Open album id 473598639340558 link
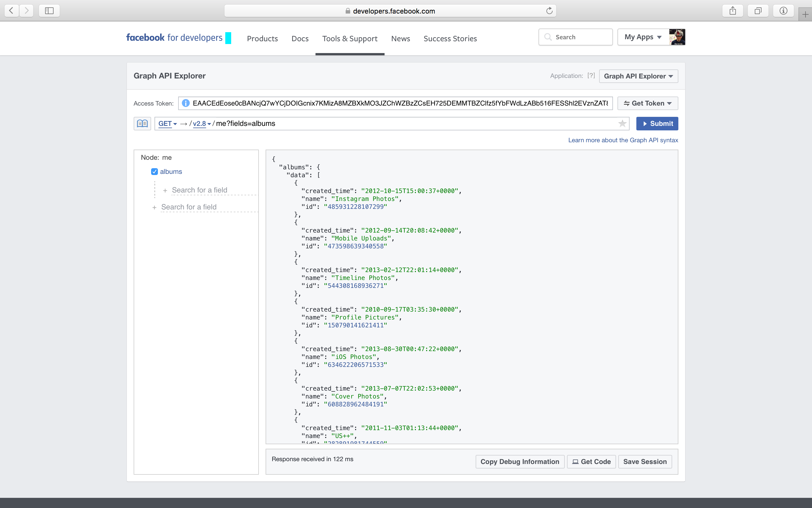The image size is (812, 508). point(355,246)
